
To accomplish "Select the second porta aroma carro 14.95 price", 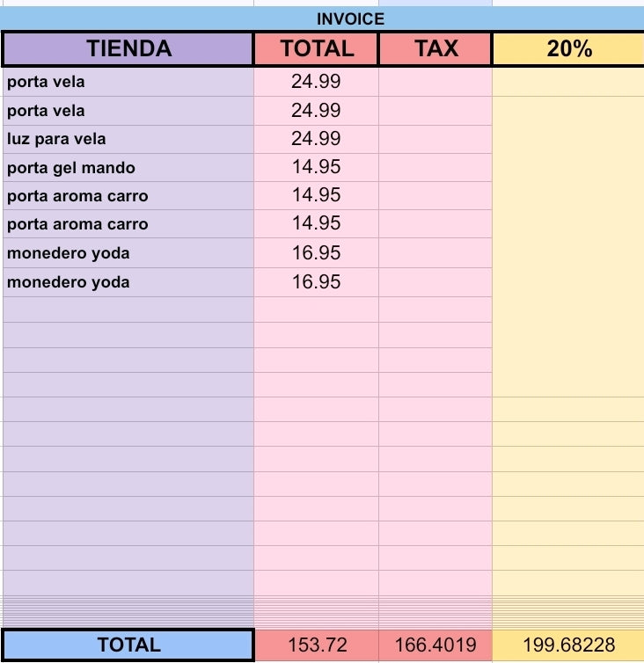I will pos(316,223).
